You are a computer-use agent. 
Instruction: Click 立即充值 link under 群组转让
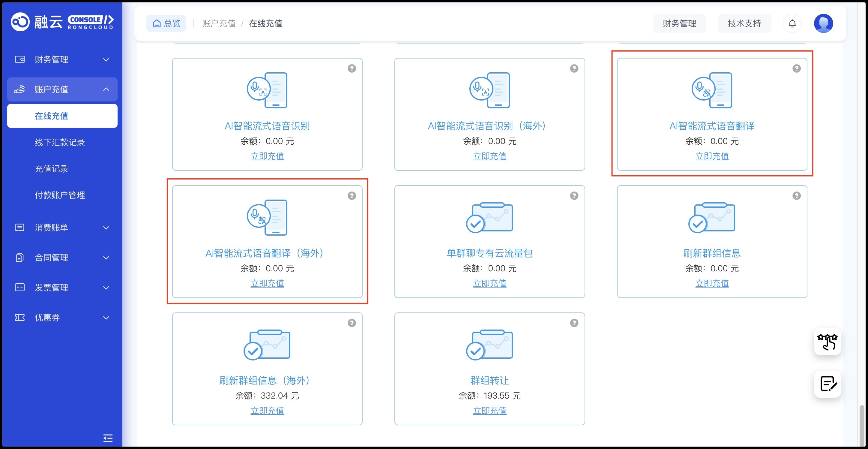coord(489,411)
